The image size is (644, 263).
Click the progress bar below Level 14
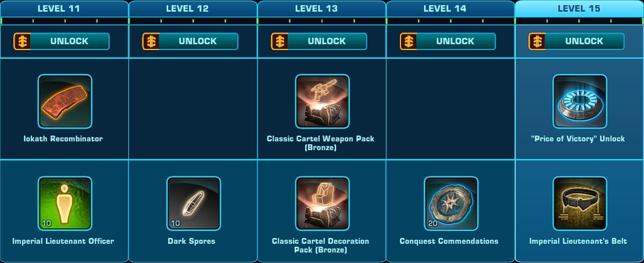click(450, 20)
